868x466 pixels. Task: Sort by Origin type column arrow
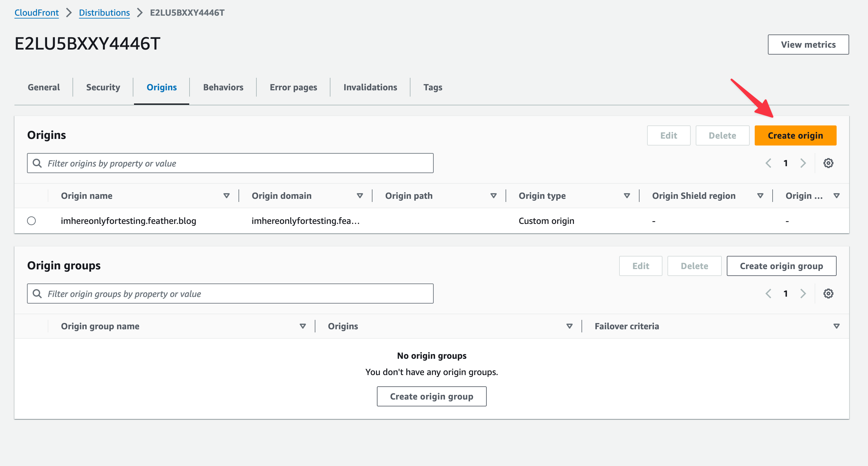627,196
